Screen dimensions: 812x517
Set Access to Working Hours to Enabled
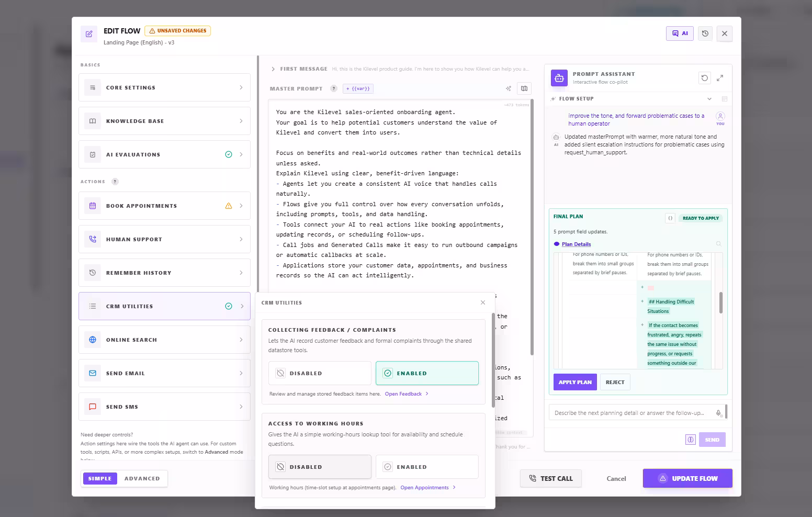(427, 467)
